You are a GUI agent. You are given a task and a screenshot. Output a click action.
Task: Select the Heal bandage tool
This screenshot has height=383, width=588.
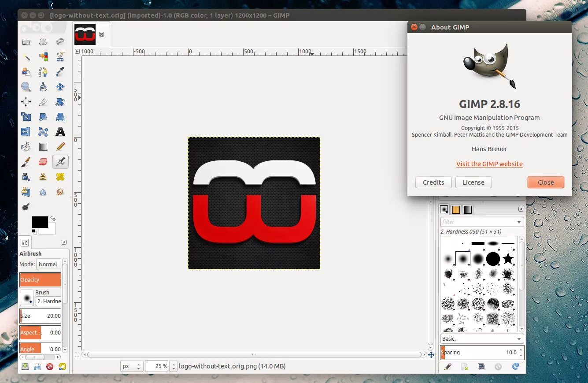click(60, 177)
